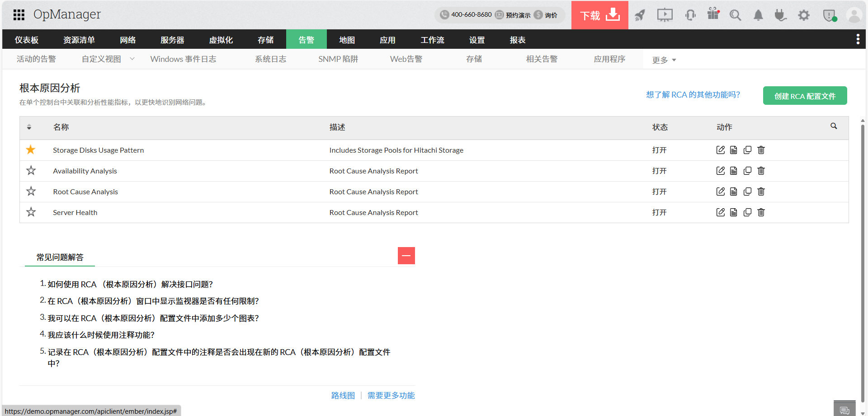Copy the Availability Analysis profile
Screen dimensions: 868x416
tap(747, 171)
